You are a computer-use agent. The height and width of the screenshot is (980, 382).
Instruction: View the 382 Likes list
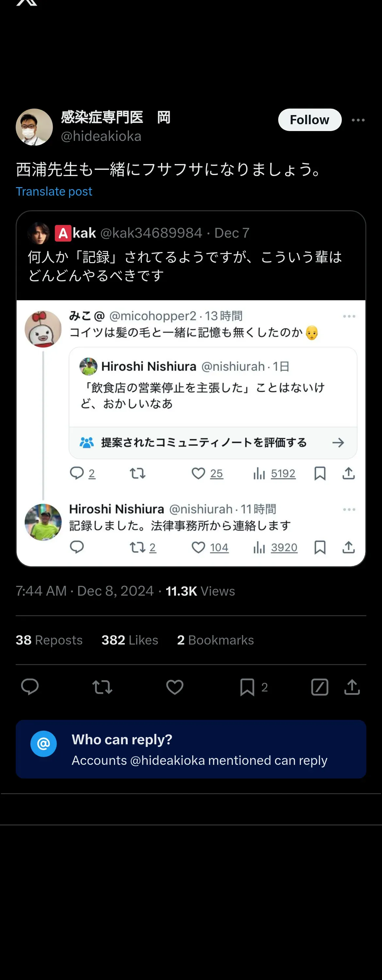pyautogui.click(x=130, y=640)
